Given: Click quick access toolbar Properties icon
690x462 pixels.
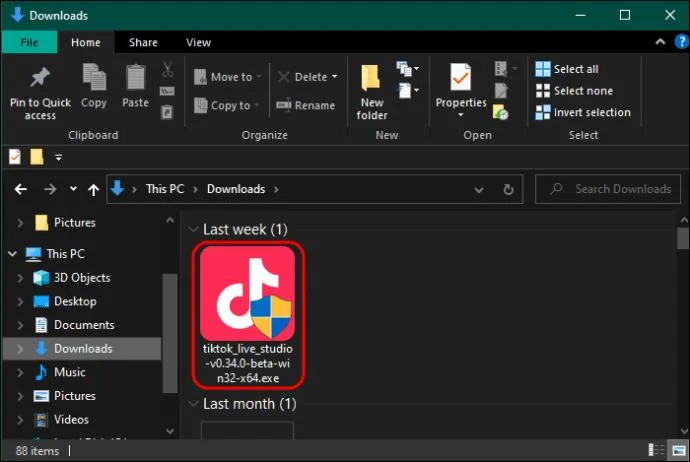Looking at the screenshot, I should coord(15,157).
